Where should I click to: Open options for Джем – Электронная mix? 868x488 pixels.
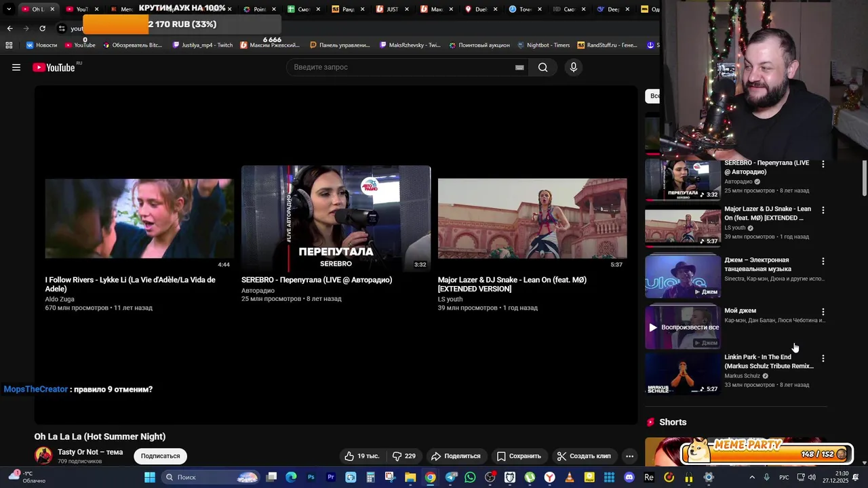(x=823, y=261)
